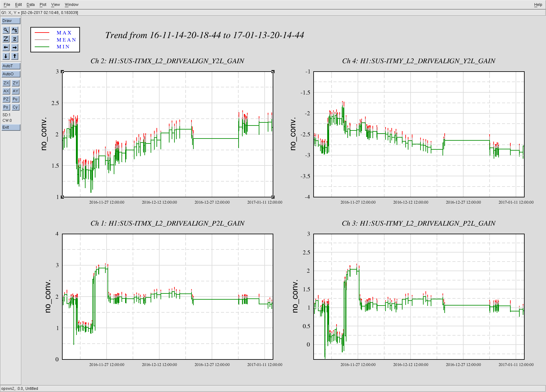Open the Plot menu
Image resolution: width=546 pixels, height=392 pixels.
[43, 5]
